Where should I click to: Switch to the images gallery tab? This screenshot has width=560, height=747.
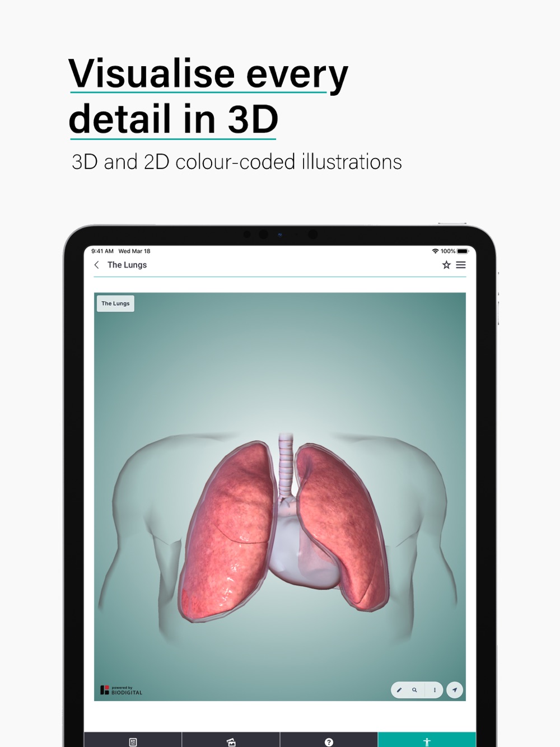[x=231, y=741]
